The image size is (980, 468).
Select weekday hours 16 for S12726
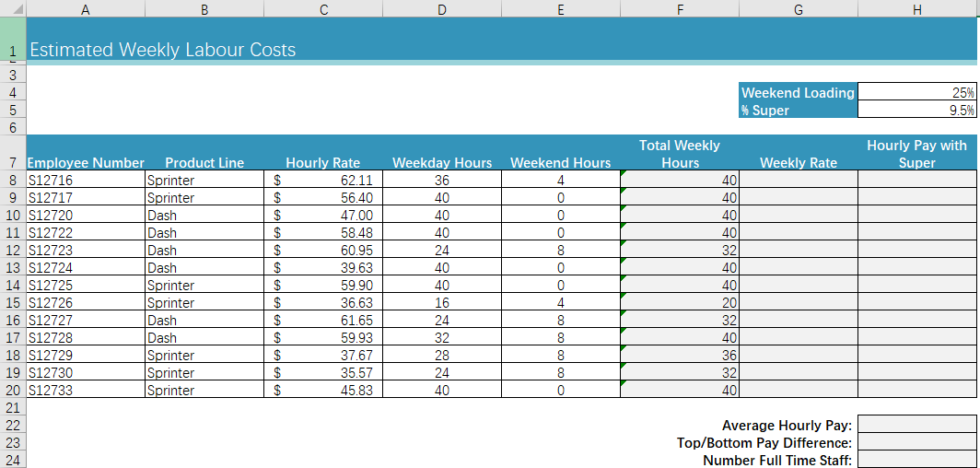(442, 302)
